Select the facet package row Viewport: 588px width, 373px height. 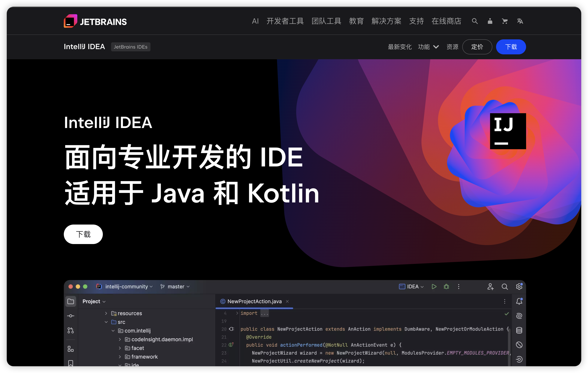point(147,348)
